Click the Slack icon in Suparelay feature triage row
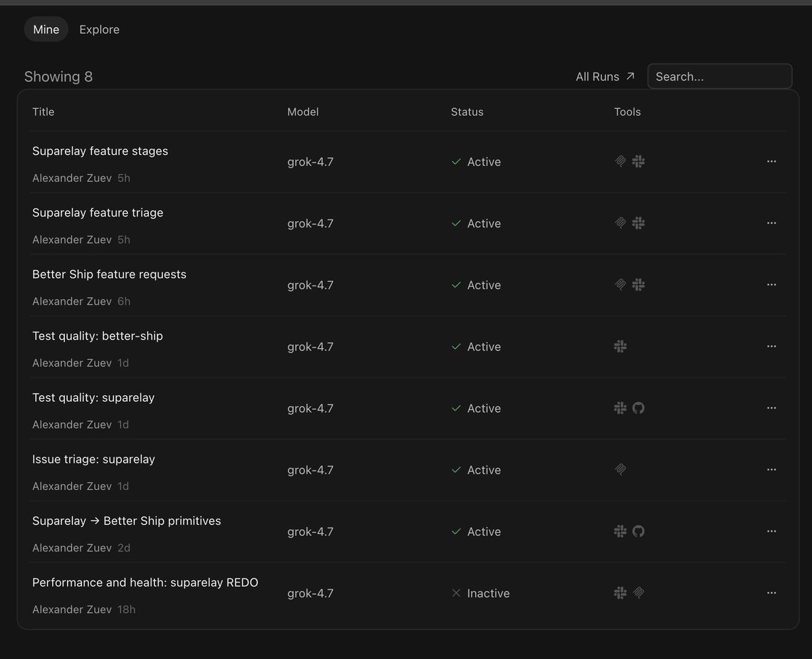The width and height of the screenshot is (812, 659). [638, 223]
